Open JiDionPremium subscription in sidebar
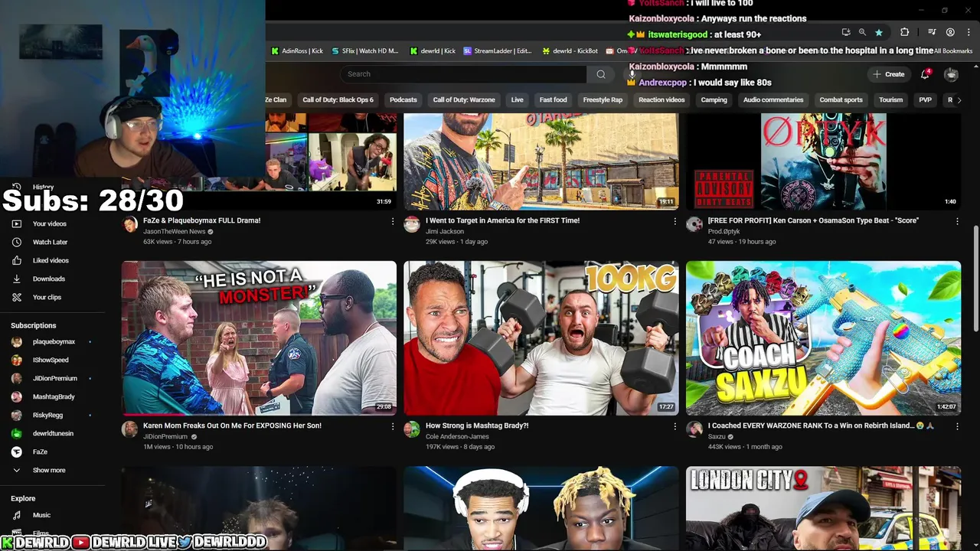The height and width of the screenshot is (551, 980). 54,378
